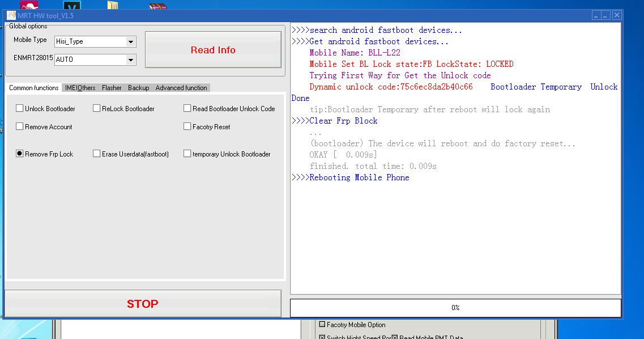Open the Advanced function tab

(181, 87)
